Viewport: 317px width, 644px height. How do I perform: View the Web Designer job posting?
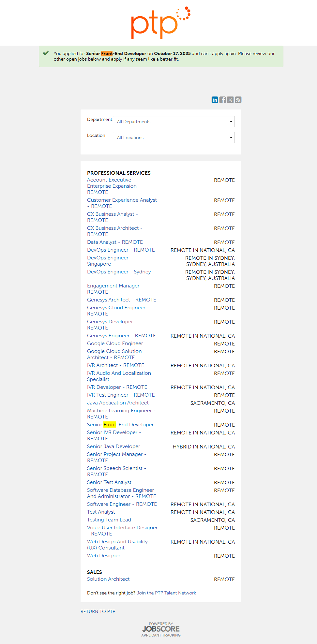click(103, 556)
